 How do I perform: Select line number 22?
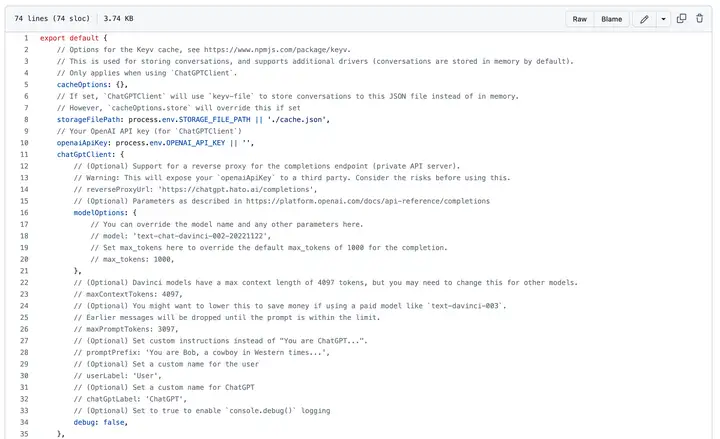tap(24, 282)
